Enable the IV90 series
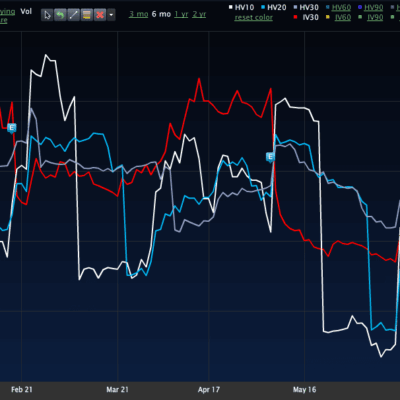 pyautogui.click(x=375, y=17)
